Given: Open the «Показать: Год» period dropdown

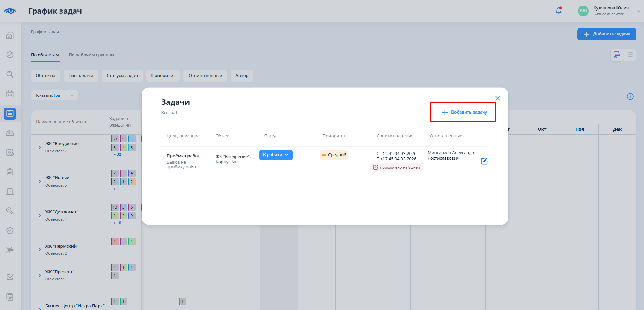Looking at the screenshot, I should click(54, 95).
